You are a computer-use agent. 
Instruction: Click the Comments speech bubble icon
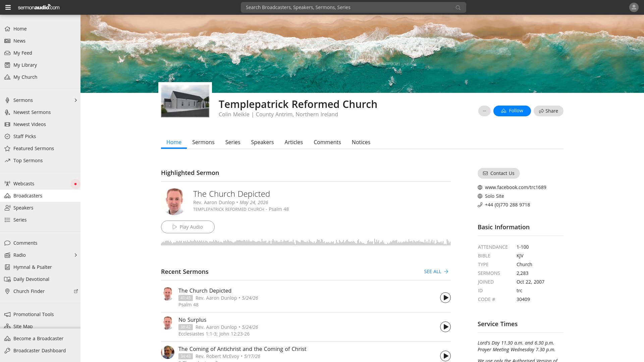[7, 243]
